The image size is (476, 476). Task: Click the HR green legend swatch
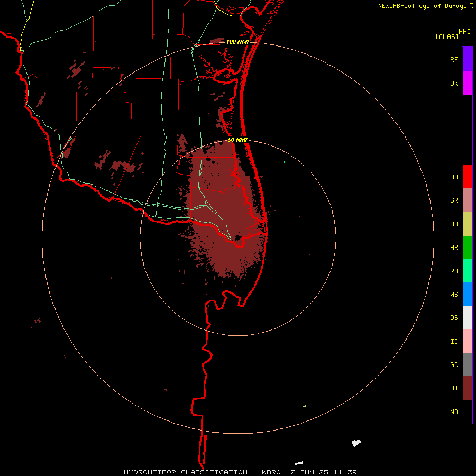[467, 247]
